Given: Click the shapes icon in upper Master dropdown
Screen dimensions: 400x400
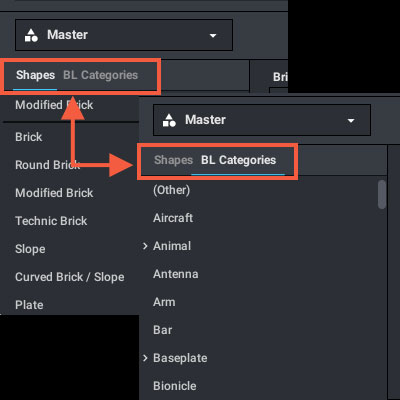Looking at the screenshot, I should [x=31, y=35].
